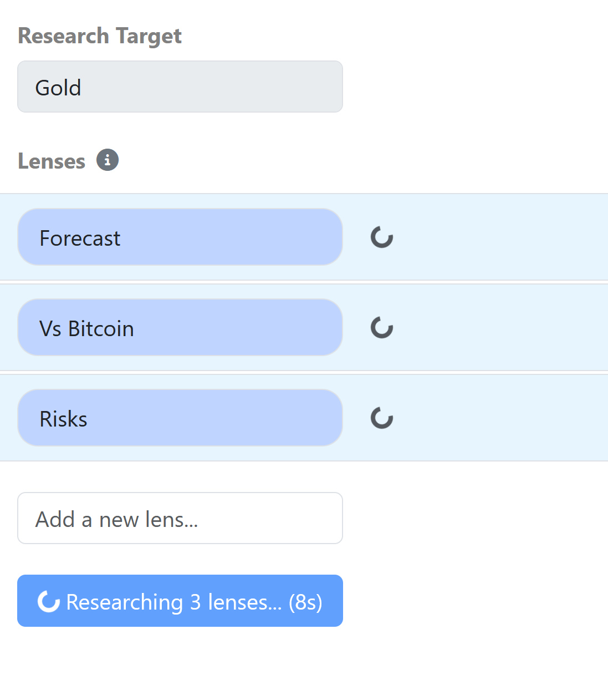The width and height of the screenshot is (608, 700).
Task: Click divider between Forecast and Vs Bitcoin rows
Action: [304, 282]
